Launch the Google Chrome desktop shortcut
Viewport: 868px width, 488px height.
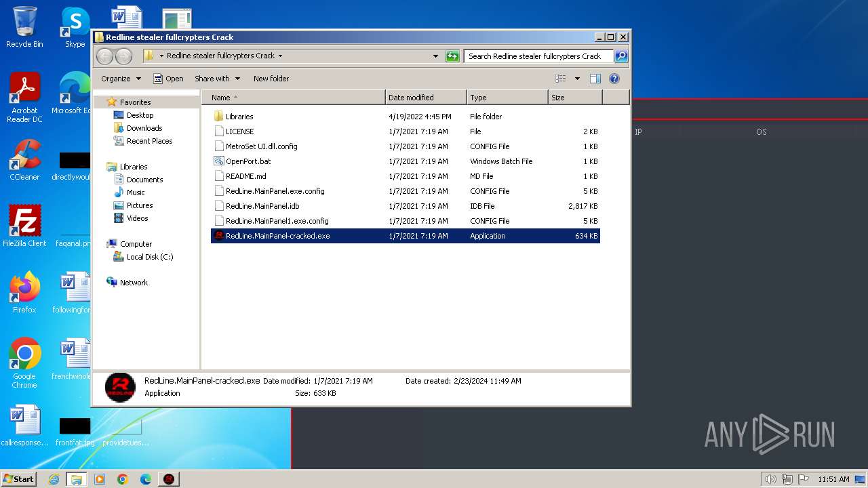[24, 363]
